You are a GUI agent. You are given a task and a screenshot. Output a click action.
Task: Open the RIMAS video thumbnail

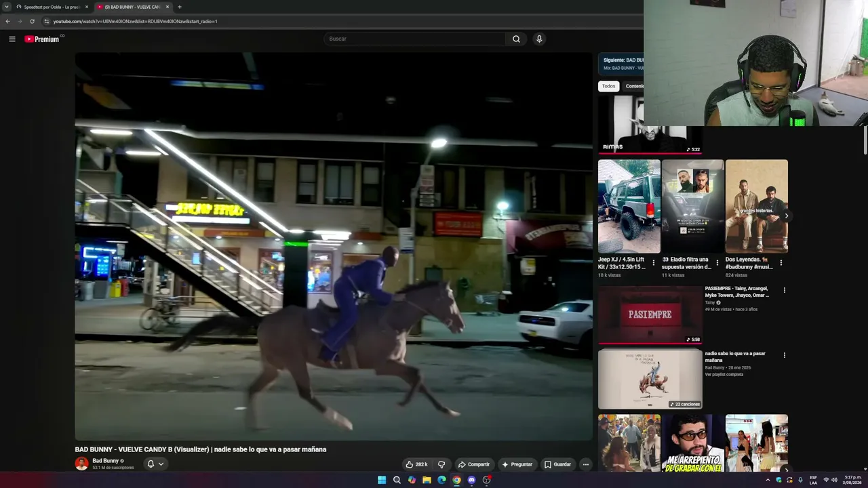tap(650, 125)
